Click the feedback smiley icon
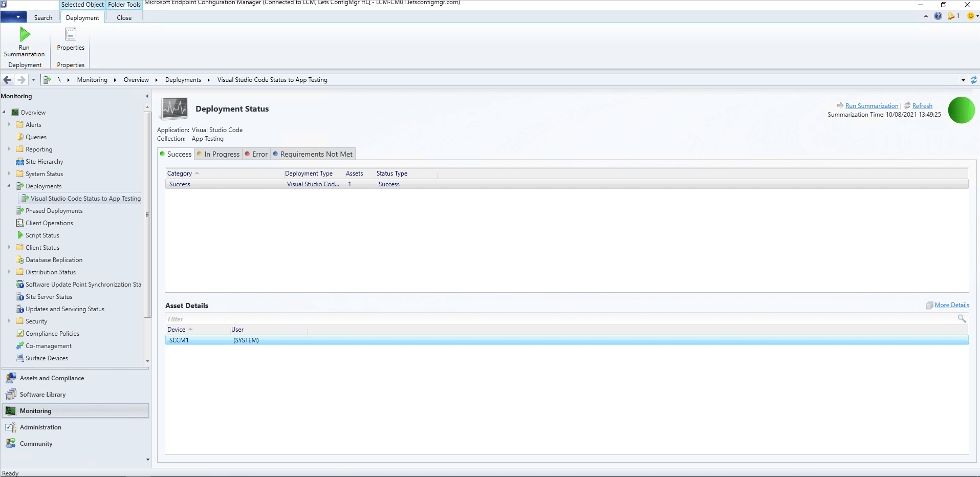 click(x=970, y=16)
